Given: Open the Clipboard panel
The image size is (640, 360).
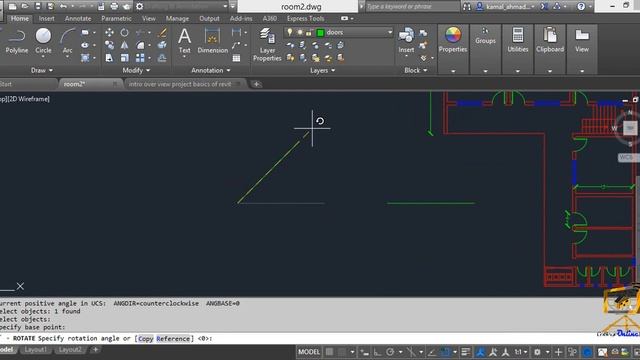Looking at the screenshot, I should (550, 40).
